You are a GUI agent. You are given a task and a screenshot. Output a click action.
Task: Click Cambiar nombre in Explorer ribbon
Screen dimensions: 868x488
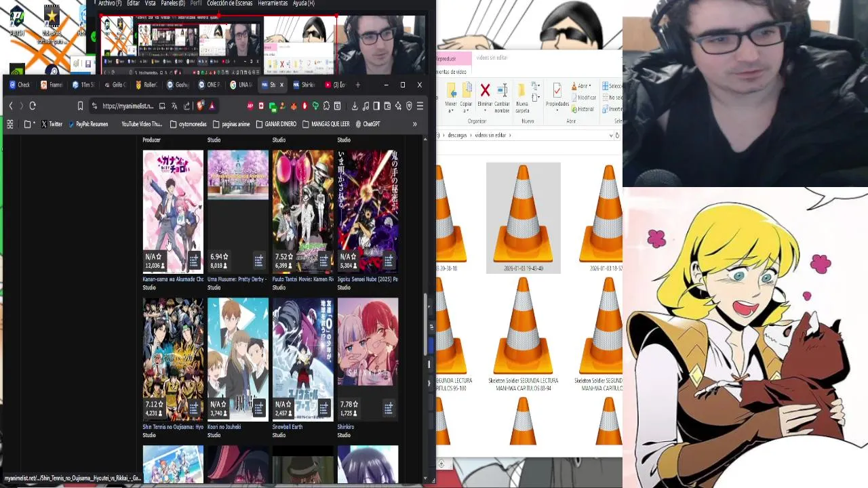pos(502,98)
